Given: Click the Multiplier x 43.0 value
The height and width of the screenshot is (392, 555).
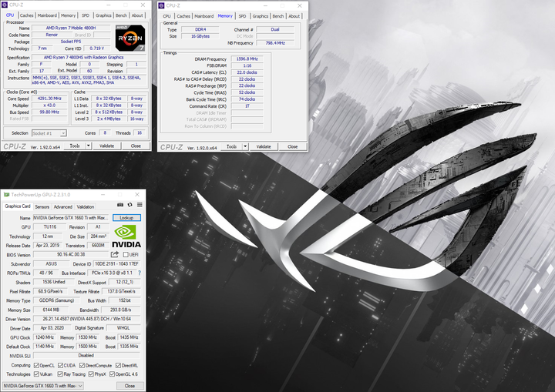Looking at the screenshot, I should tap(49, 105).
